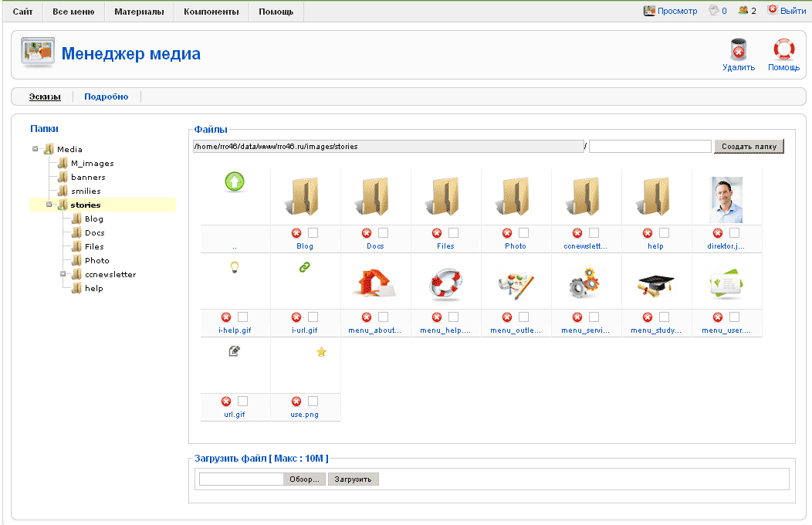Viewport: 812px width, 525px height.
Task: Click the green up-arrow parent folder icon
Action: click(235, 182)
